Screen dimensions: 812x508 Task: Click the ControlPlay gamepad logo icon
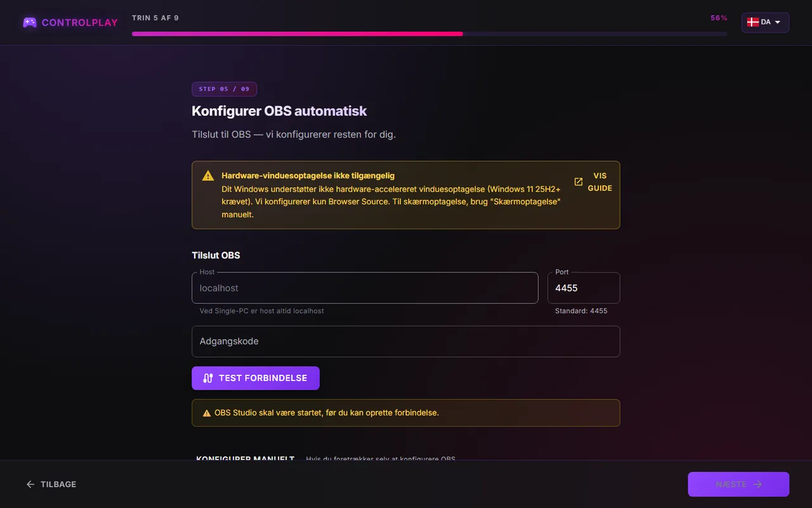click(x=30, y=22)
